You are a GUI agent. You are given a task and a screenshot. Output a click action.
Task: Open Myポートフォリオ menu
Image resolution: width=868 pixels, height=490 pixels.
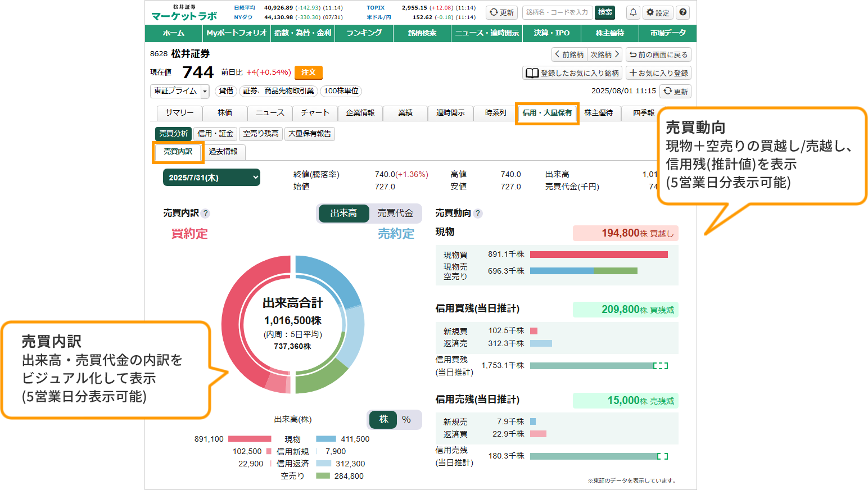coord(237,33)
